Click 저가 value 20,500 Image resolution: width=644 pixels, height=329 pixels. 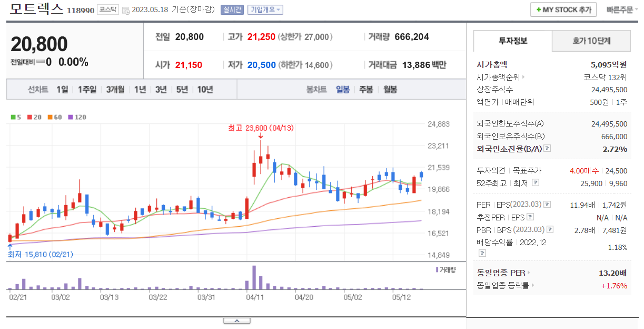pyautogui.click(x=262, y=65)
